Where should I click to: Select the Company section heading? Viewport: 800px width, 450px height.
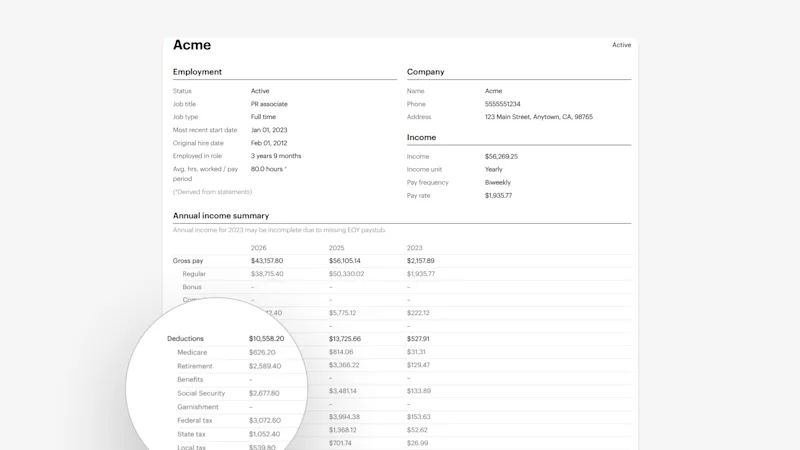426,72
